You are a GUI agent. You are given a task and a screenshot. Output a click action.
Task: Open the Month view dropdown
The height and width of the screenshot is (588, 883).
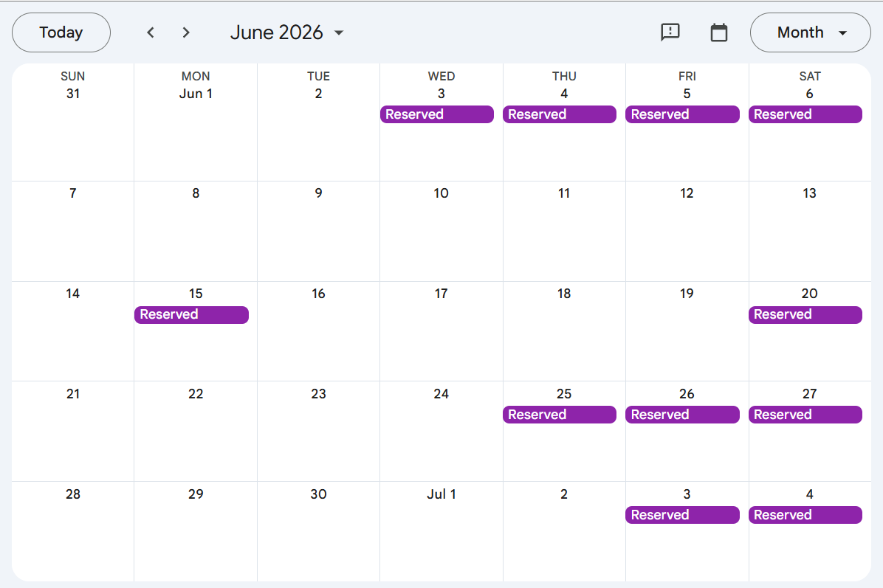[810, 32]
